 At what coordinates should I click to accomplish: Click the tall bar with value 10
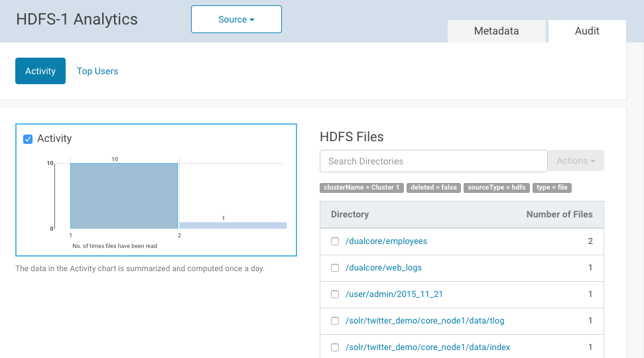[x=124, y=196]
